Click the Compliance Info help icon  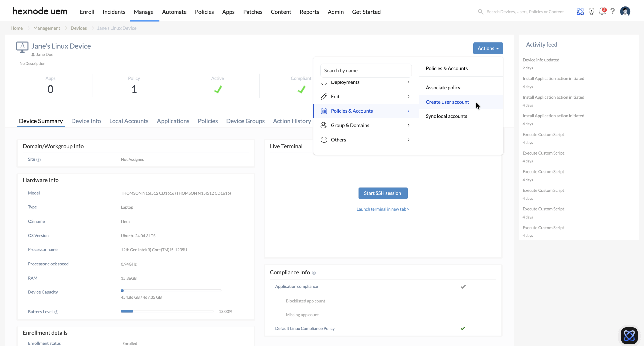(x=314, y=273)
